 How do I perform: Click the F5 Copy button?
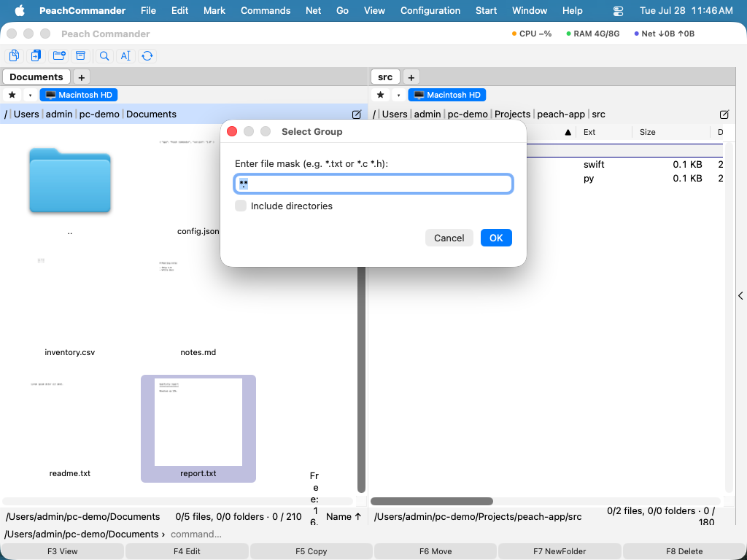click(x=311, y=551)
